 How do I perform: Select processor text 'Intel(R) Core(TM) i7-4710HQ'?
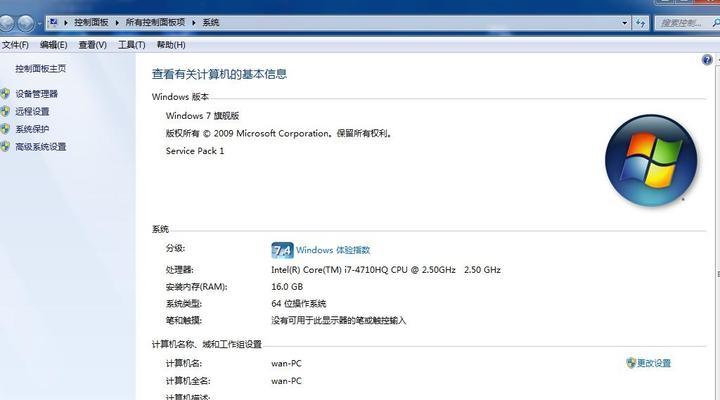click(330, 270)
